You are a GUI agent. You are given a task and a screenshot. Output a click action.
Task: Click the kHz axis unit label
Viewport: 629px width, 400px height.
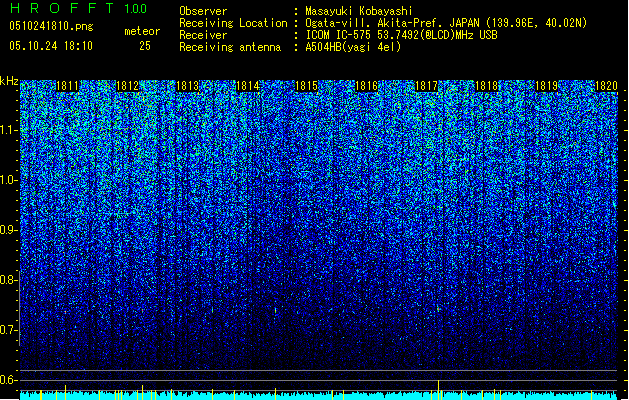coord(9,81)
